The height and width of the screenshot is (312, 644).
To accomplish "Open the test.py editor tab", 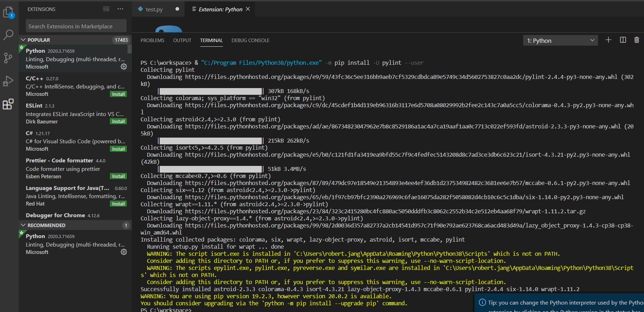I will [158, 9].
